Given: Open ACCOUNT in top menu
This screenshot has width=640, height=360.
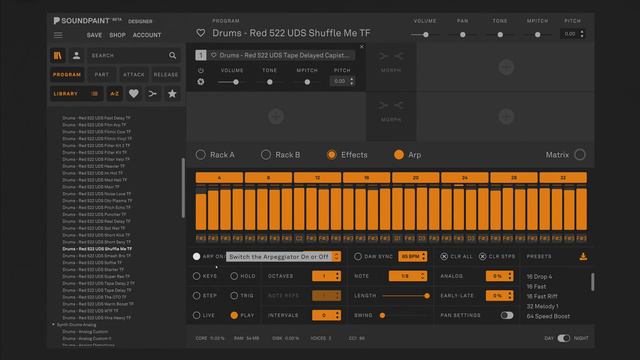Looking at the screenshot, I should click(x=147, y=35).
